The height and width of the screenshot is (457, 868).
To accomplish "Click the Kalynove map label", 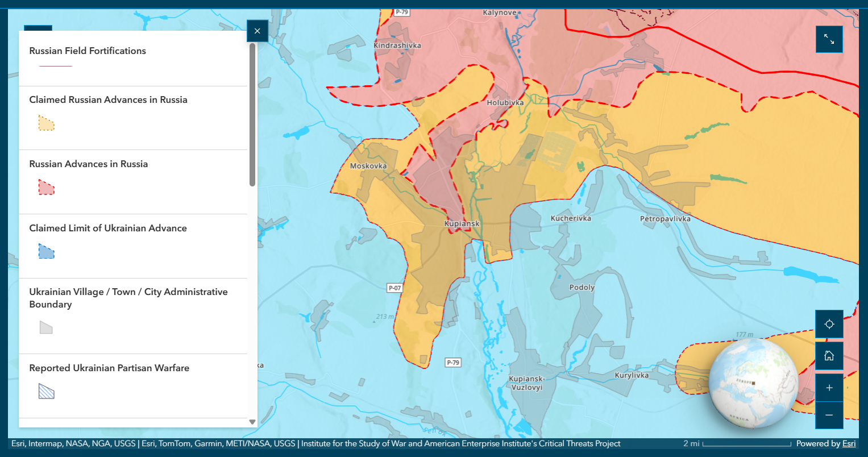I will click(x=500, y=13).
